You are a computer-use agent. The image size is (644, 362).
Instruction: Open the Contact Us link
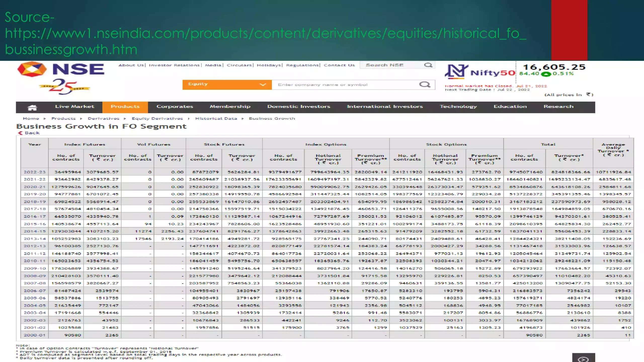coord(339,65)
